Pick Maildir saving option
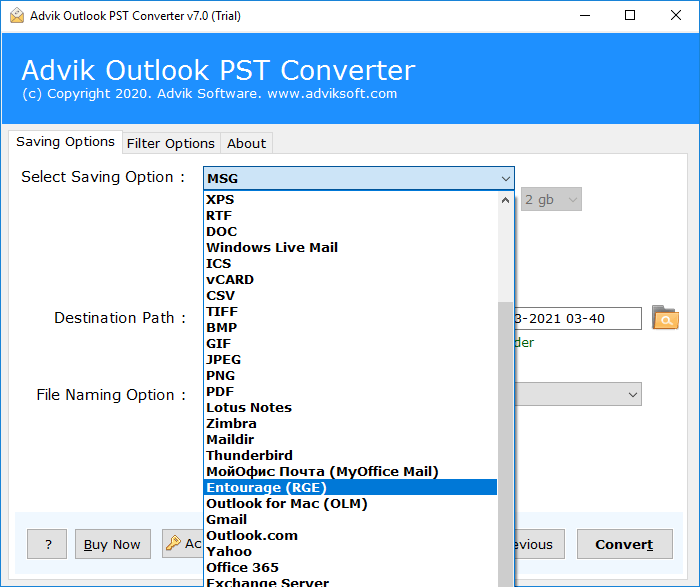The height and width of the screenshot is (587, 700). [350, 440]
